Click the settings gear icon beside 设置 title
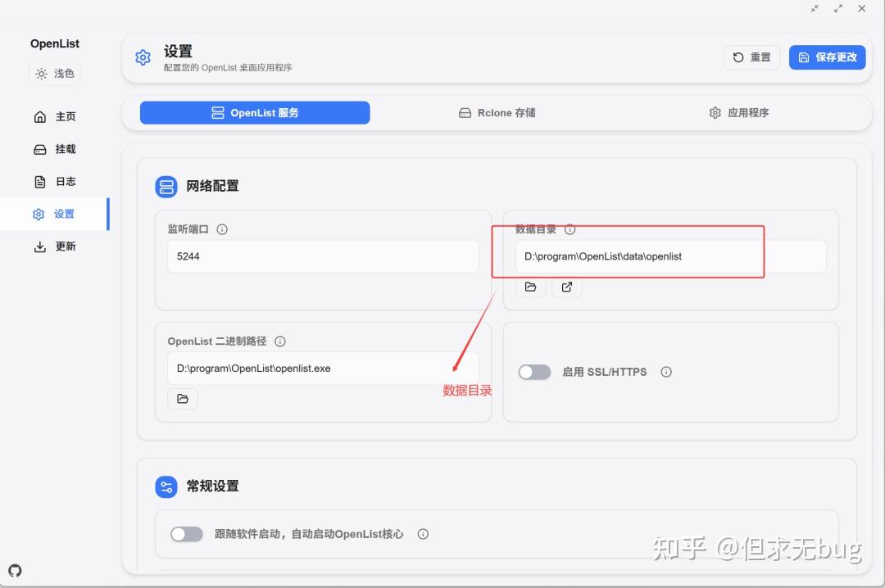The height and width of the screenshot is (588, 885). coord(143,57)
